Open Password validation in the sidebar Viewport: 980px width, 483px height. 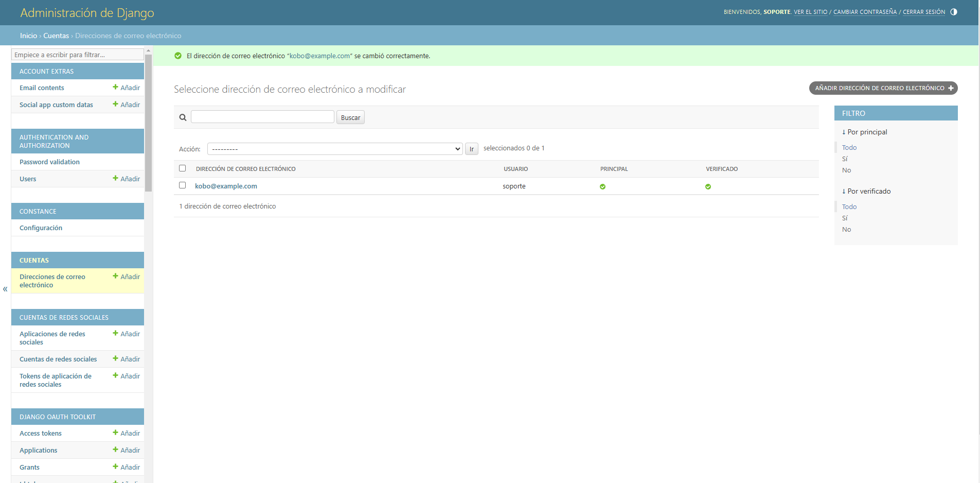pos(49,162)
